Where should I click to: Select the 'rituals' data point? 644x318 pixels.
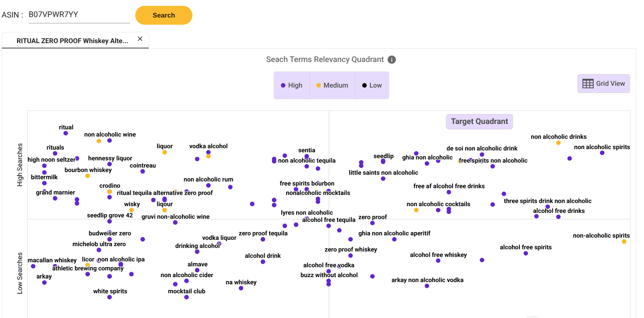(55, 154)
